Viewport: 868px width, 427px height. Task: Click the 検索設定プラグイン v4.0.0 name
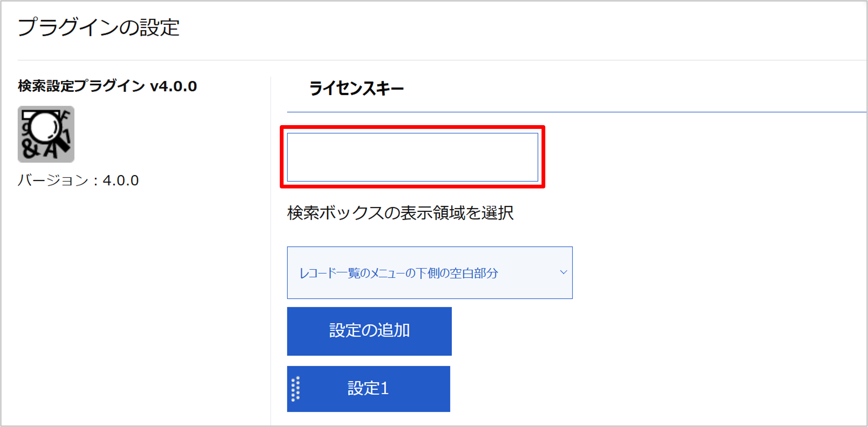[x=107, y=86]
